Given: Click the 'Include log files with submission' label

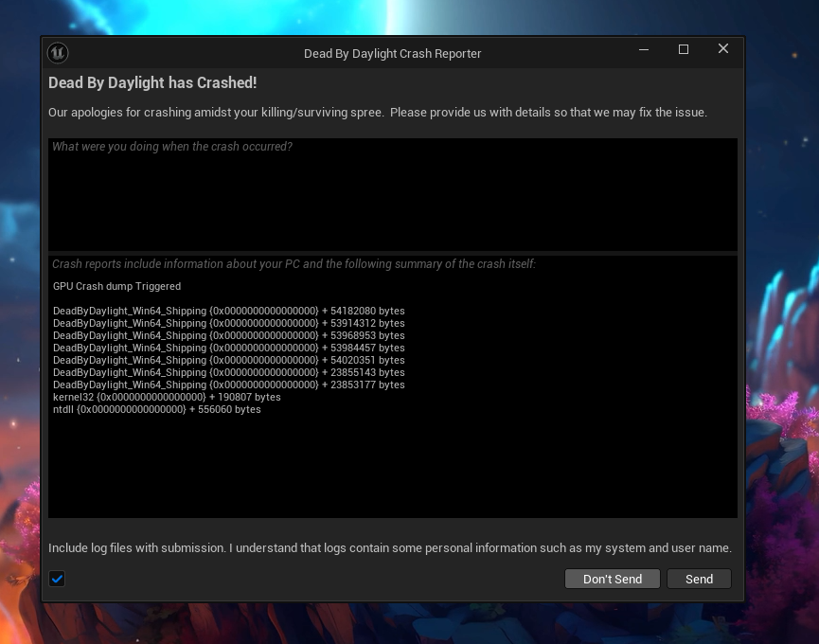Looking at the screenshot, I should point(390,548).
